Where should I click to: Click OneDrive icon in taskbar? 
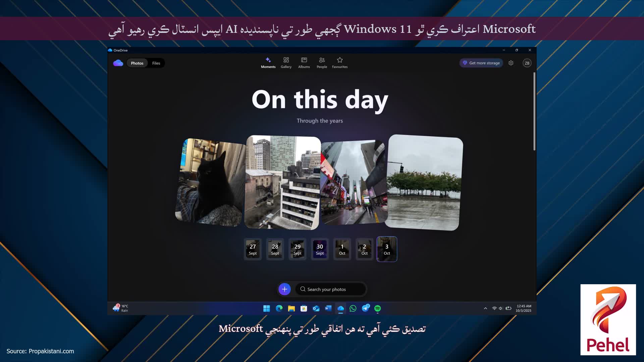click(x=340, y=308)
